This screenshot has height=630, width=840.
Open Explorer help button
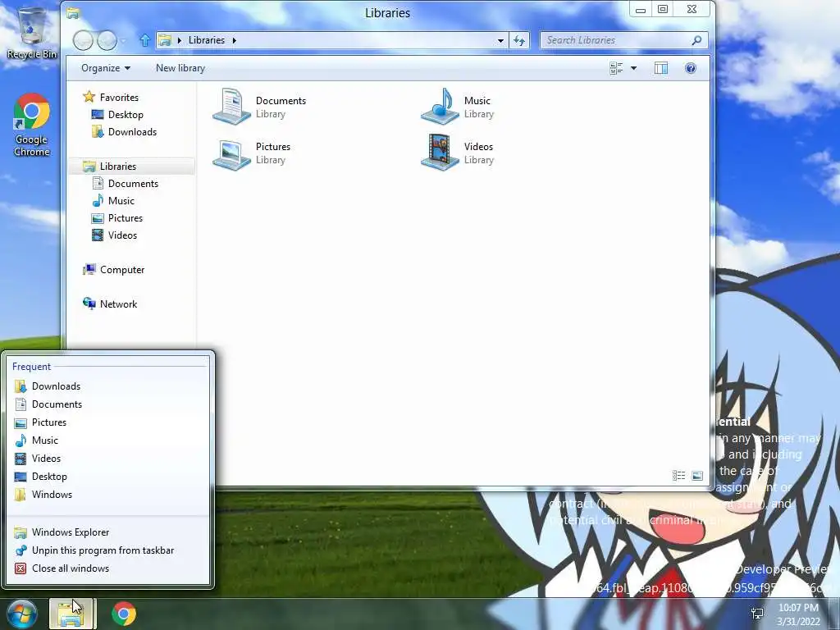point(691,68)
